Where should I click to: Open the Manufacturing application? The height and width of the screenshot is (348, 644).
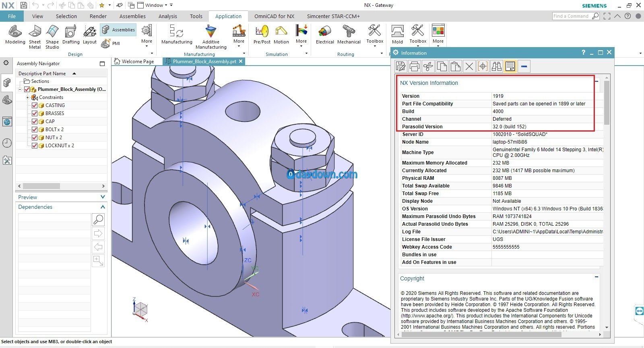tap(177, 35)
